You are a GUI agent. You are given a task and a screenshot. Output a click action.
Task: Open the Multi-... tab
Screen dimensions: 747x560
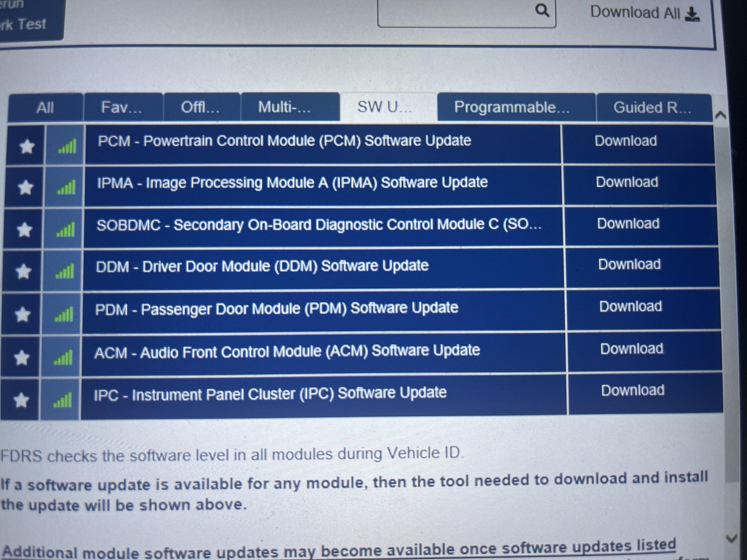(290, 107)
